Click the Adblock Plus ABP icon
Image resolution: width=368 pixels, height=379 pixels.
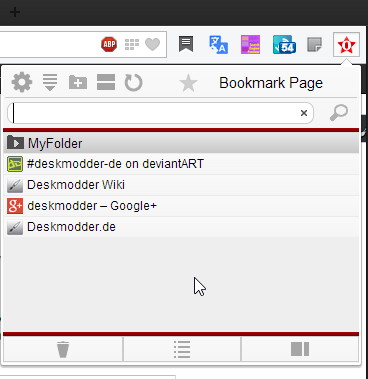coord(109,44)
